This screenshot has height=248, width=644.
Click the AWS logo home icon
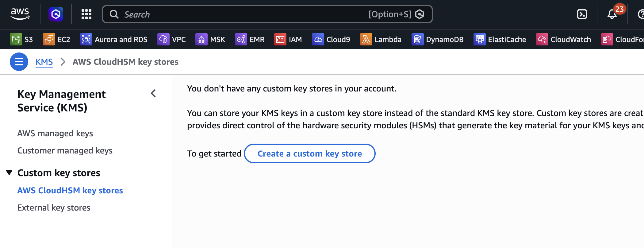(x=20, y=14)
